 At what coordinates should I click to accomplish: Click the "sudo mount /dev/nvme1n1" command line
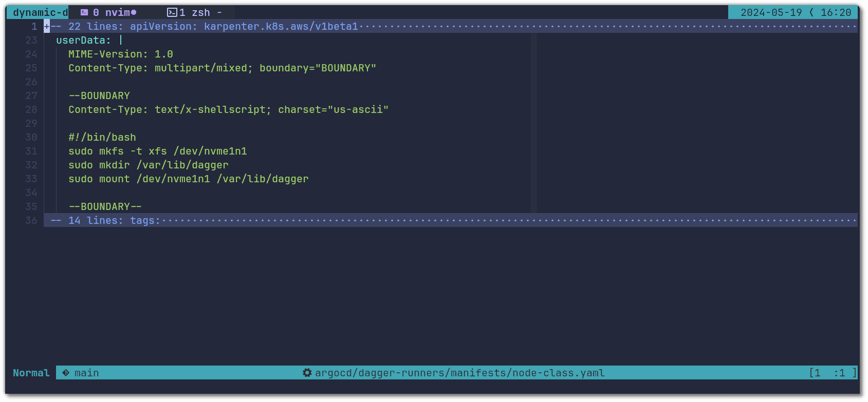click(188, 179)
